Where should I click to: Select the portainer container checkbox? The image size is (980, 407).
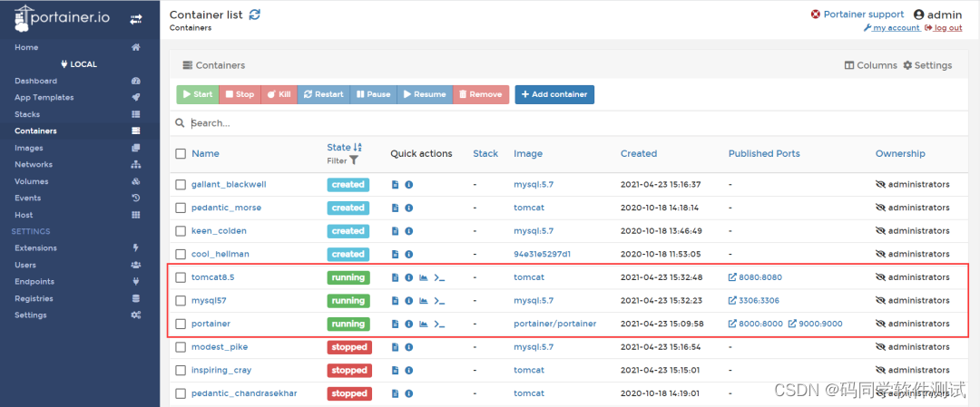(181, 324)
